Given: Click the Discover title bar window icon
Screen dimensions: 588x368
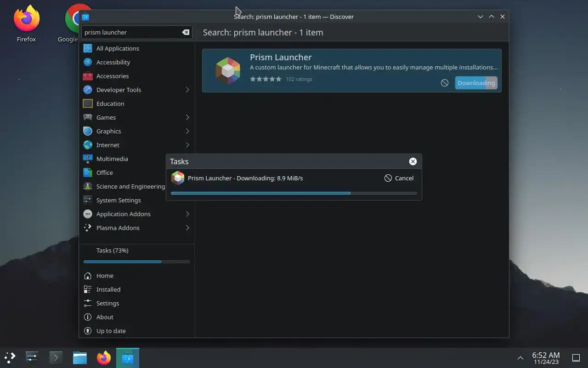Looking at the screenshot, I should [85, 17].
